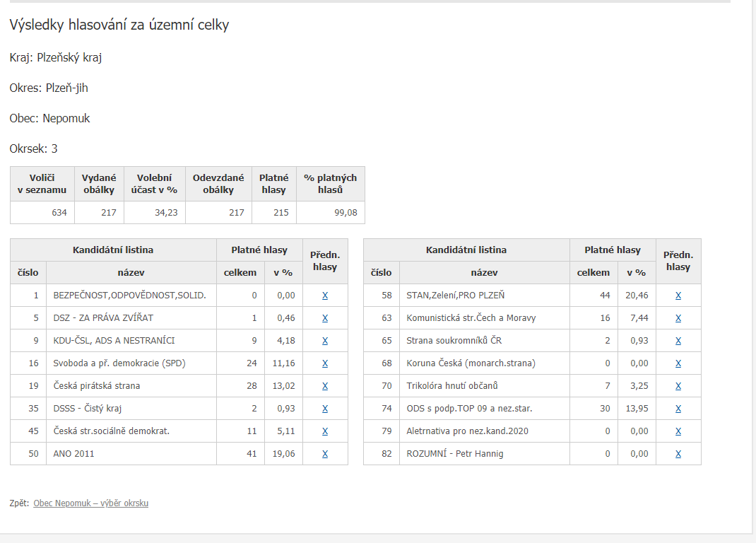Open preferential votes X for Svoboda a př. demokracie (SPD)

coord(325,363)
